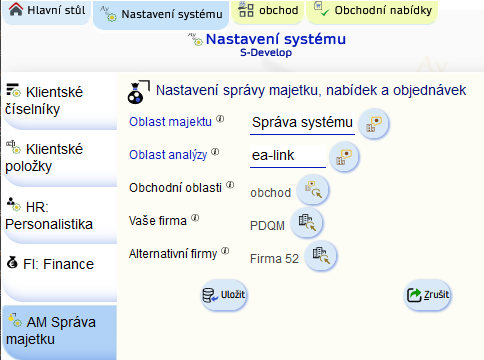Click the icon beside Klientské položky
Image resolution: width=484 pixels, height=360 pixels.
[x=14, y=147]
